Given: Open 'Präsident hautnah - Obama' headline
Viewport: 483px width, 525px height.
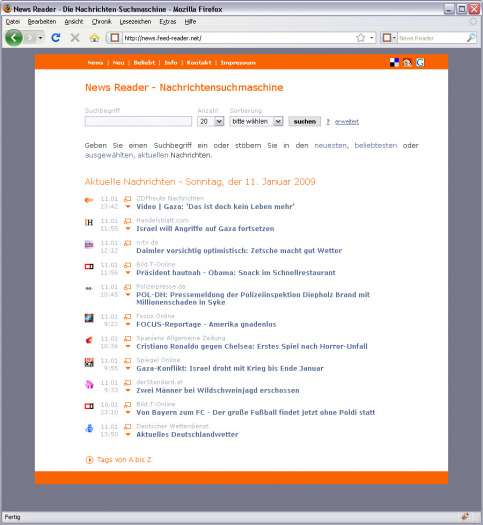Looking at the screenshot, I should [236, 273].
